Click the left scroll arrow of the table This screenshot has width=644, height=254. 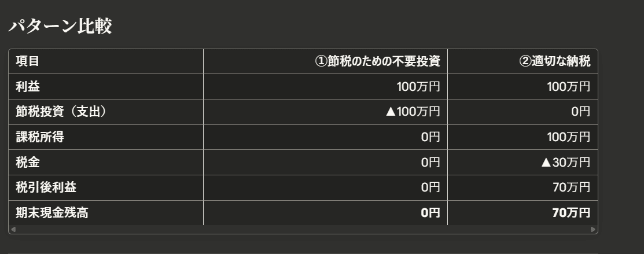click(x=13, y=230)
